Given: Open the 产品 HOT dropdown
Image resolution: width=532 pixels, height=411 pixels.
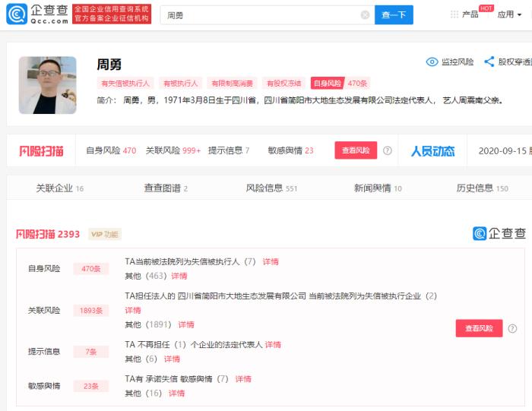Looking at the screenshot, I should tap(473, 14).
